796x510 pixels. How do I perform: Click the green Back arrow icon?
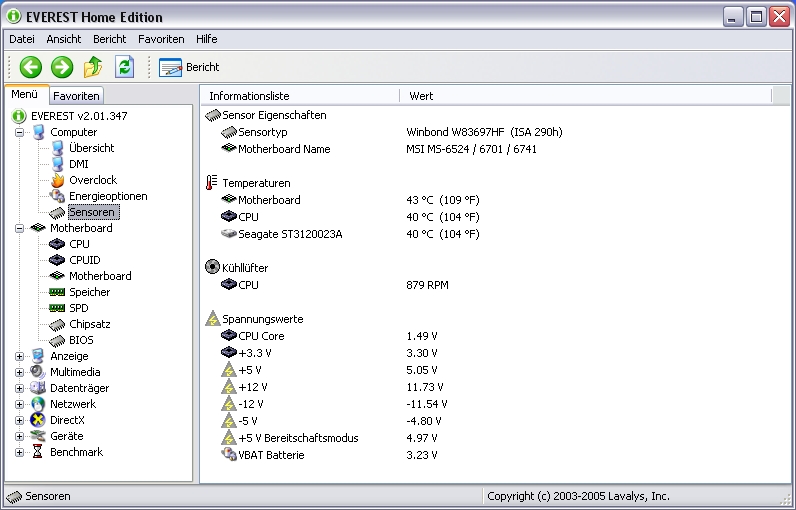(30, 67)
